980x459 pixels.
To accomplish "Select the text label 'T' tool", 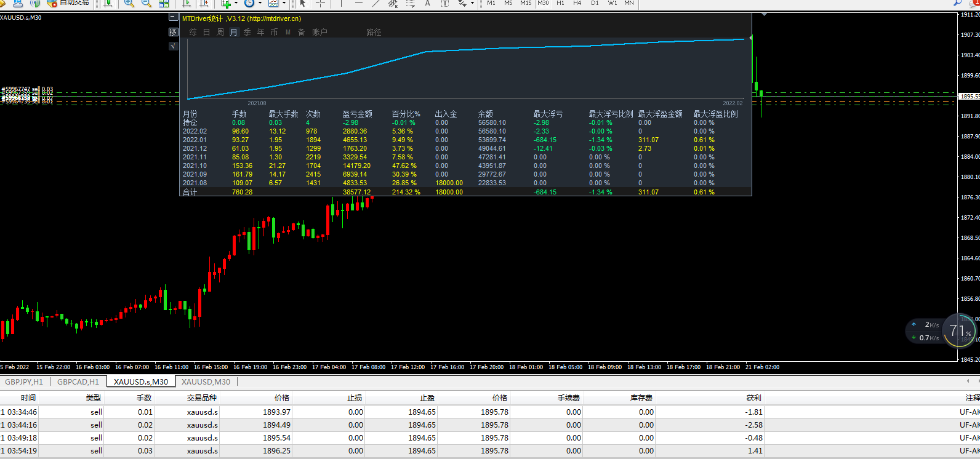I will [445, 3].
